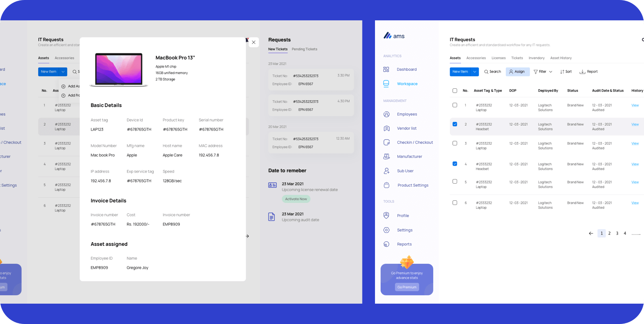
Task: Switch to the Licenses tab
Action: [x=498, y=58]
